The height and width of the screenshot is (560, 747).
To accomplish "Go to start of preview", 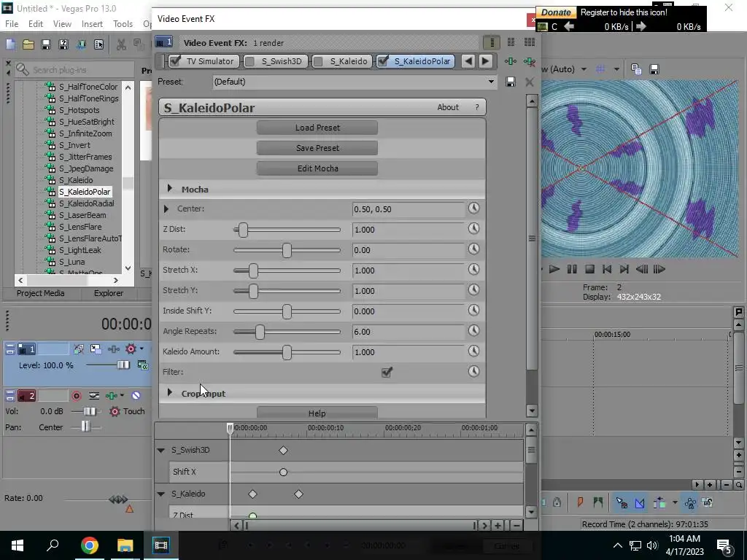I will click(606, 269).
